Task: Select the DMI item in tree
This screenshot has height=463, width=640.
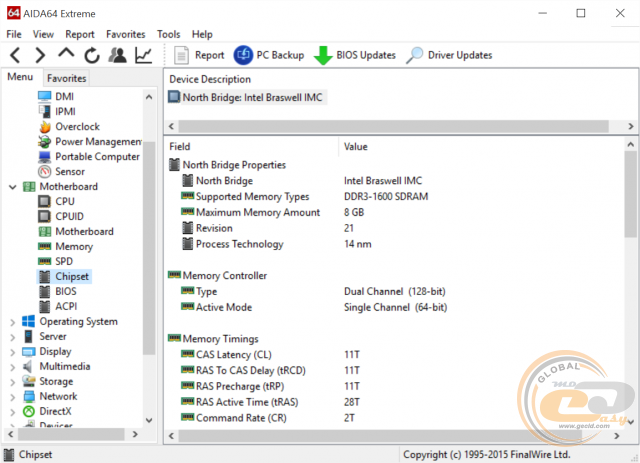Action: click(x=64, y=96)
